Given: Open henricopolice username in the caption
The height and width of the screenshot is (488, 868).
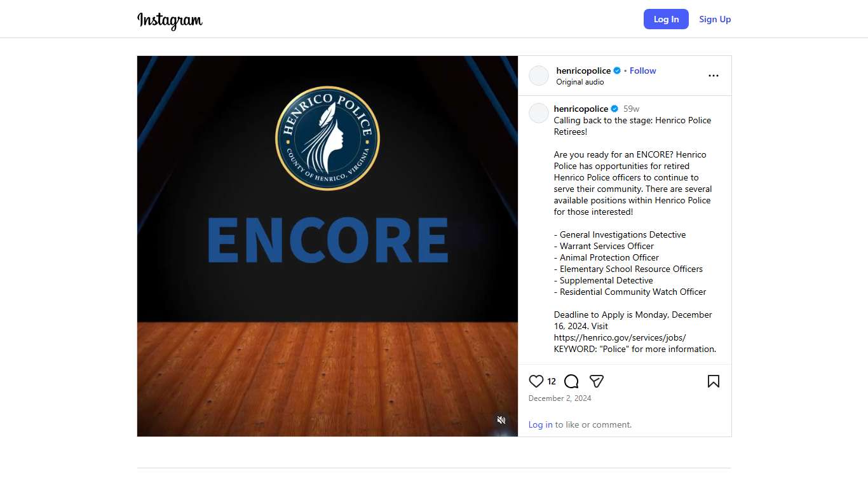Looking at the screenshot, I should click(x=581, y=109).
